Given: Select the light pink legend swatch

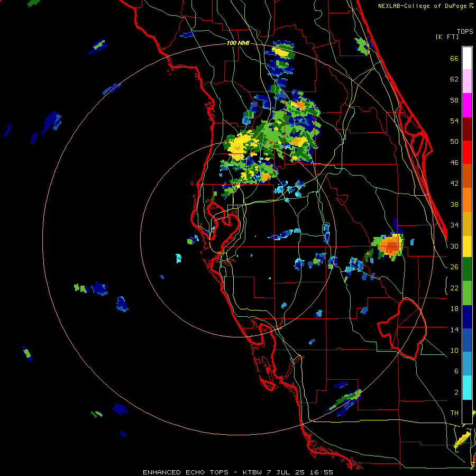Looking at the screenshot, I should tap(467, 81).
